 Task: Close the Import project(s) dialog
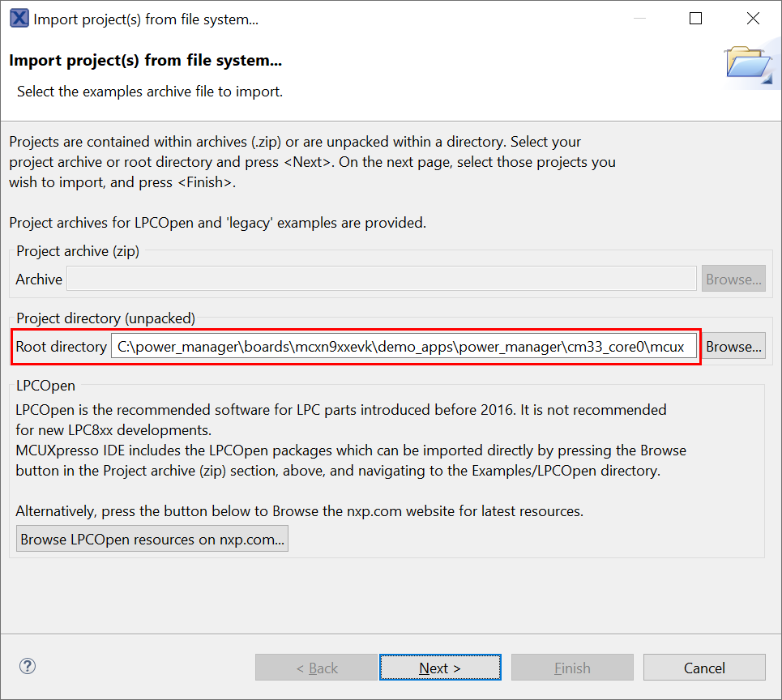click(753, 19)
